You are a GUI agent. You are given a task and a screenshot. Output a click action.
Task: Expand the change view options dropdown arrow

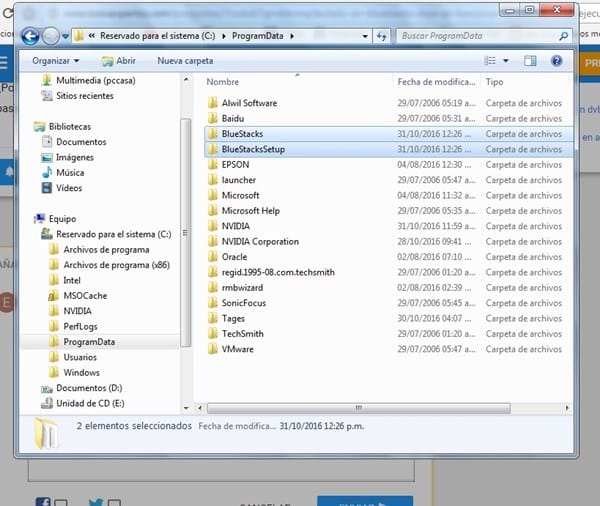coord(506,61)
